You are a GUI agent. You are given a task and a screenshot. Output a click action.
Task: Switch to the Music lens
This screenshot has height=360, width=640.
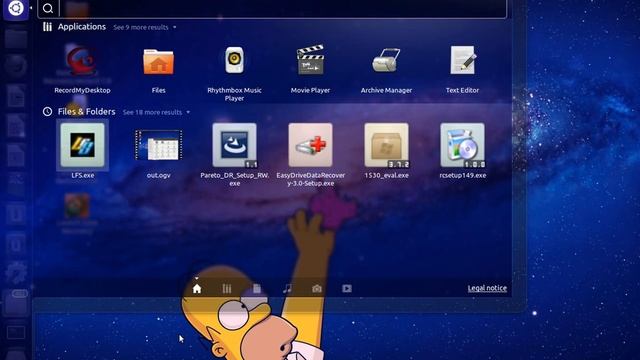point(287,289)
